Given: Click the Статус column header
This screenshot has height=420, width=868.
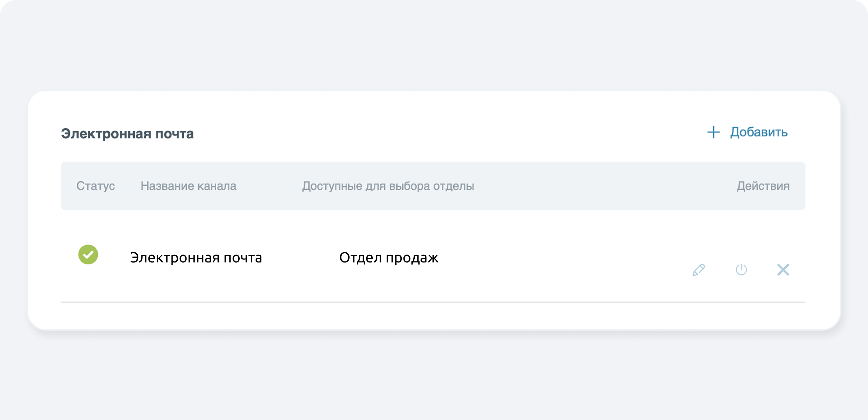Looking at the screenshot, I should (96, 186).
